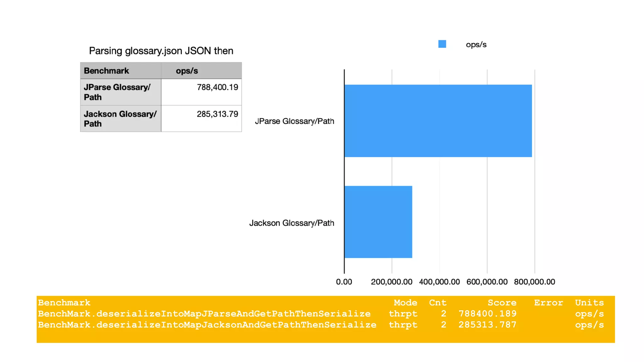
Task: Click the ops/s legend label
Action: (x=476, y=45)
